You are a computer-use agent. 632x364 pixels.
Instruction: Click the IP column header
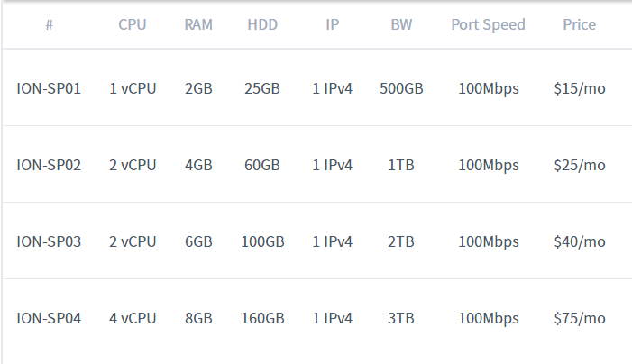(x=333, y=24)
